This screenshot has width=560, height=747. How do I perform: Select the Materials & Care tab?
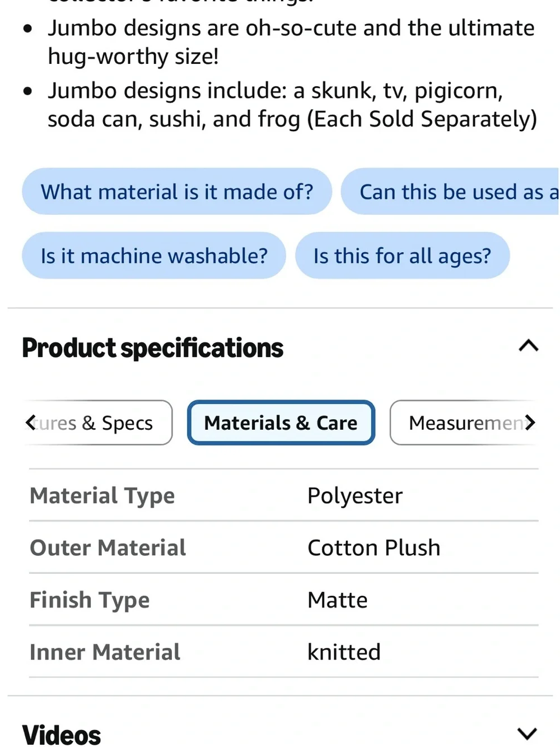(x=281, y=423)
